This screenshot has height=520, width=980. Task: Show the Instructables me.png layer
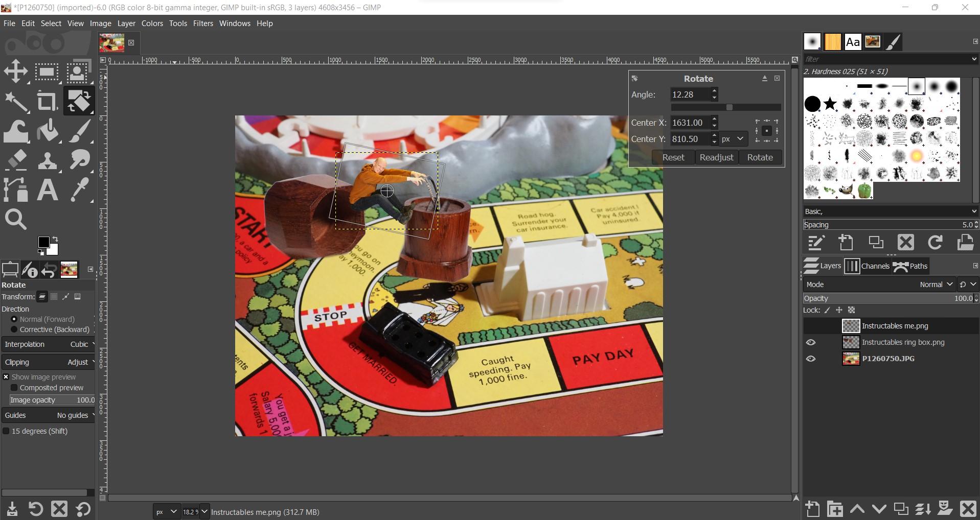click(811, 326)
